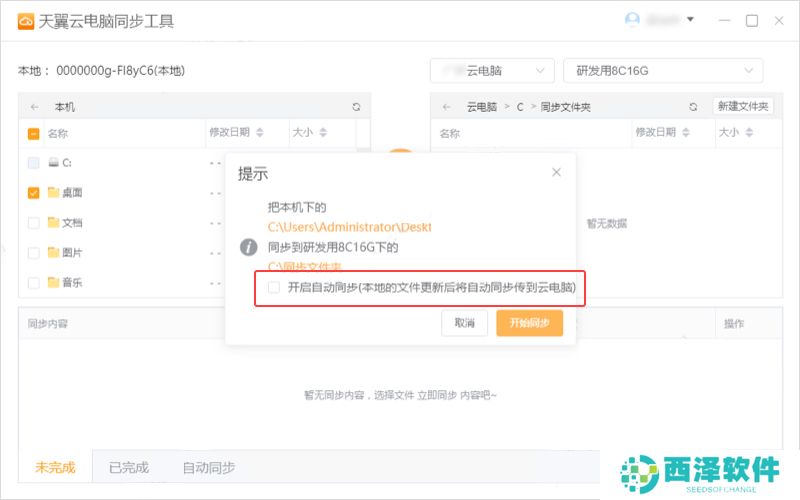
Task: Enable the 开启自动同步 checkbox
Action: click(x=274, y=287)
